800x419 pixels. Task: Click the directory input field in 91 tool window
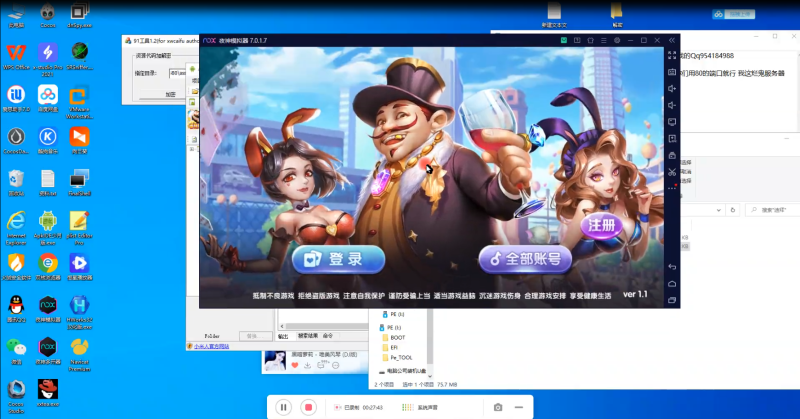(x=178, y=73)
